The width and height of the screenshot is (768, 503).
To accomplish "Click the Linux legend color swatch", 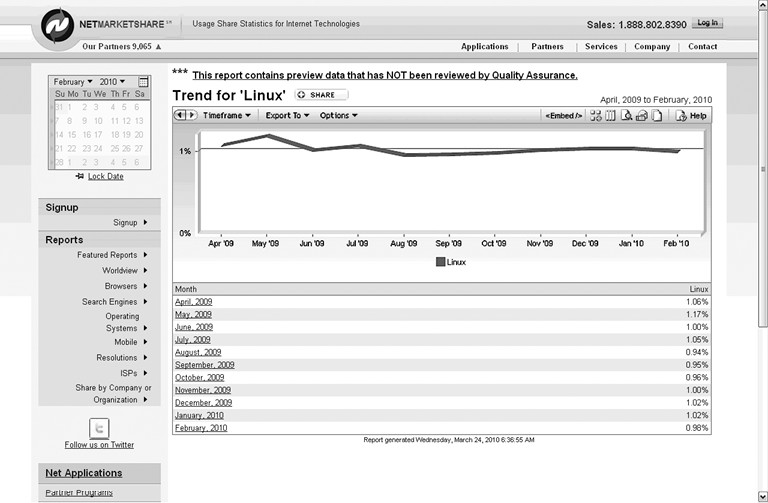I will [x=439, y=262].
